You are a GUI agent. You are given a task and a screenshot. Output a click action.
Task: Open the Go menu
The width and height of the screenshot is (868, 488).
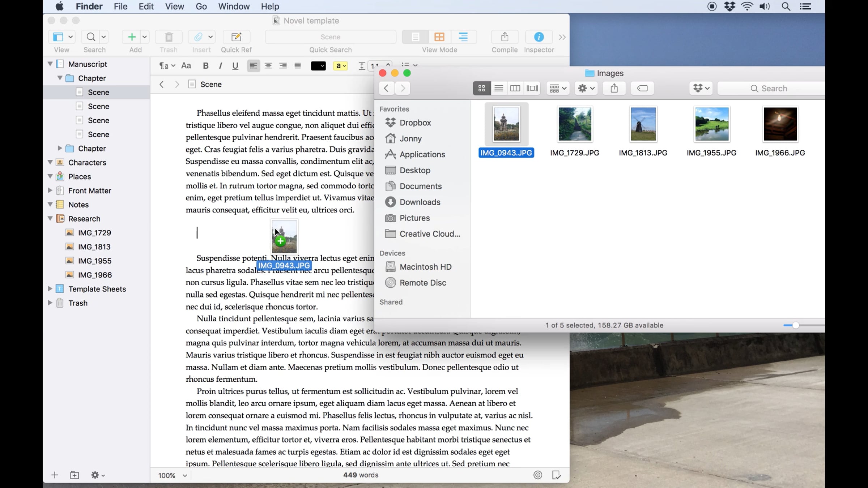pyautogui.click(x=201, y=7)
